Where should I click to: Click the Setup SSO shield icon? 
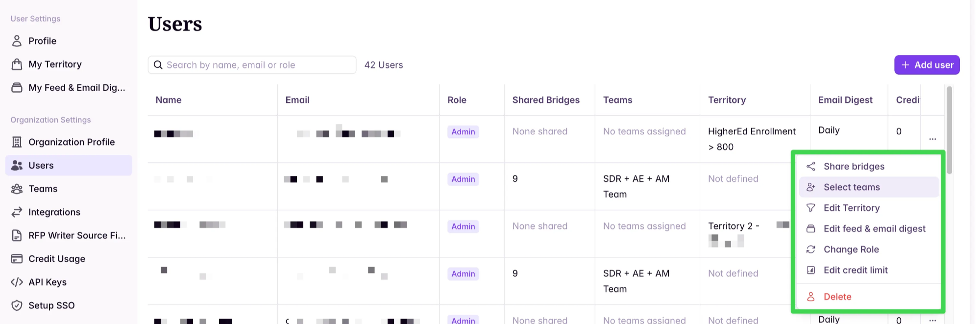coord(17,305)
